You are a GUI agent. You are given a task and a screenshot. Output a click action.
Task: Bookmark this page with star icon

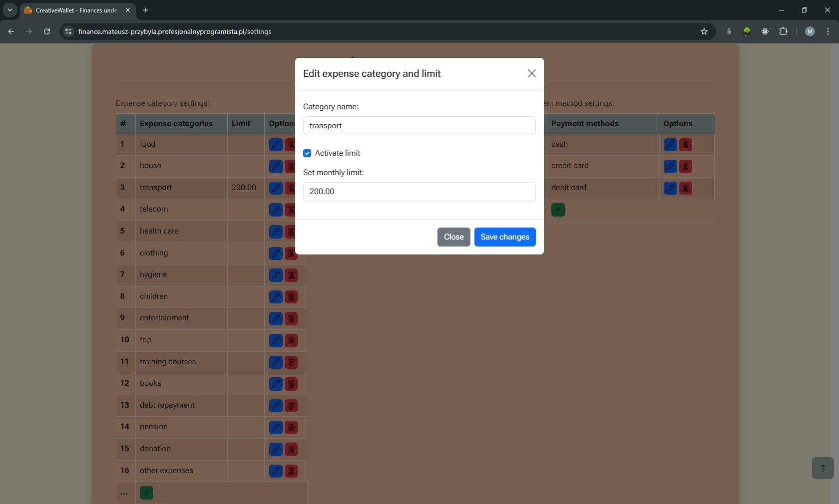click(x=704, y=31)
